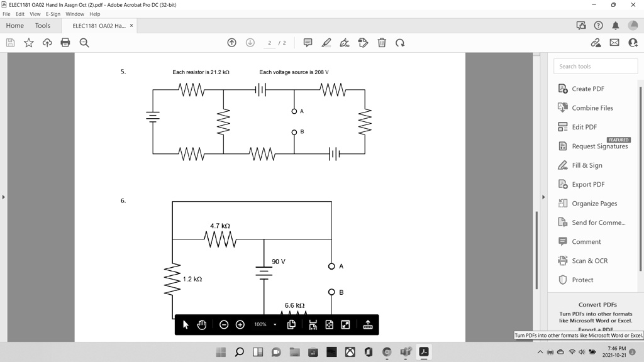The width and height of the screenshot is (644, 362).
Task: Click inside the Search tools field
Action: point(594,66)
